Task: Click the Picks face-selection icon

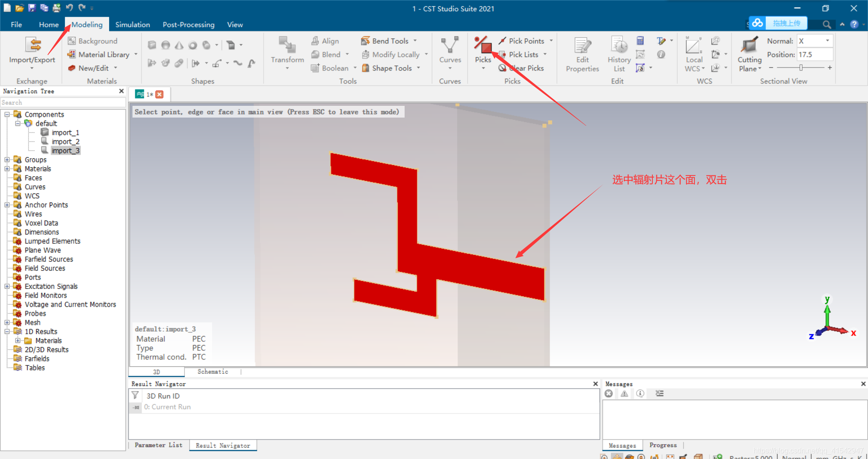Action: click(483, 44)
